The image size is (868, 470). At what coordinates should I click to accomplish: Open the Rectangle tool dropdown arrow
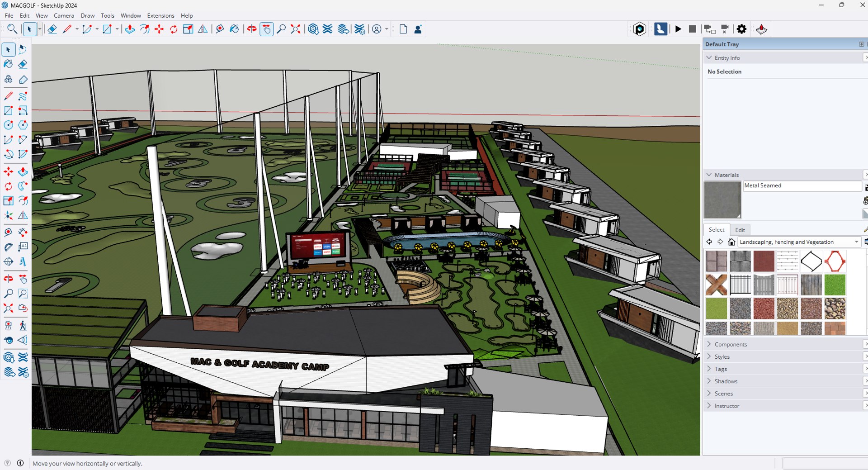(117, 29)
